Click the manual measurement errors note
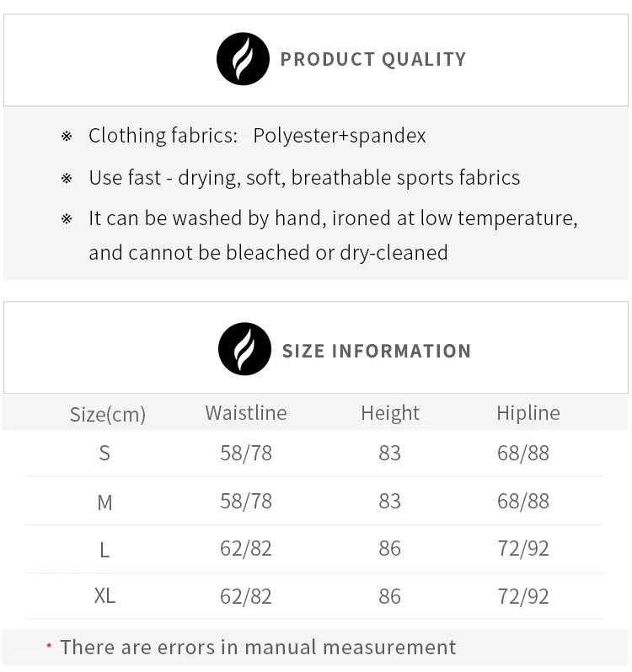Image resolution: width=632 pixels, height=672 pixels. point(258,648)
